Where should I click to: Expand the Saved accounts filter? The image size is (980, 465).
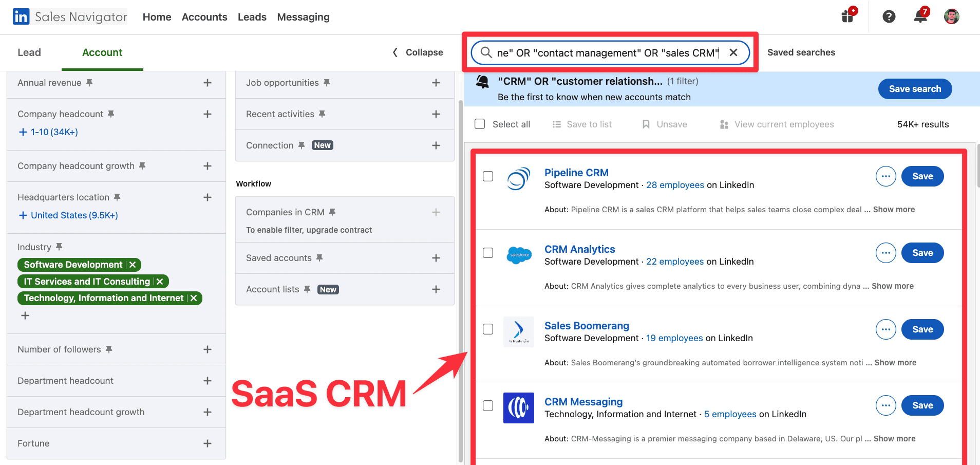pyautogui.click(x=436, y=258)
